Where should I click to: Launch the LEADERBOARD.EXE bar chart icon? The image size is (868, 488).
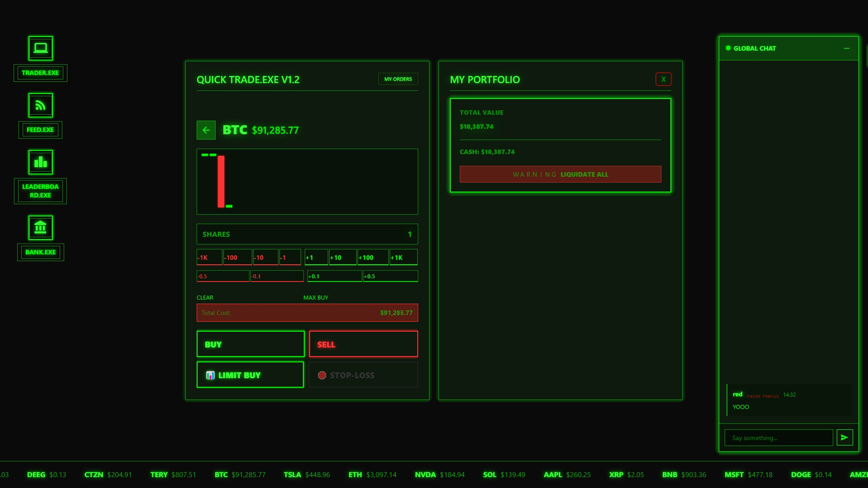[x=41, y=162]
